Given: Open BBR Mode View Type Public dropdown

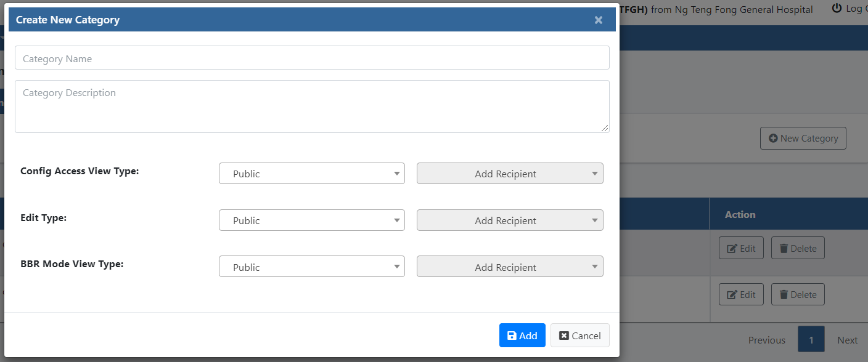Looking at the screenshot, I should tap(312, 267).
